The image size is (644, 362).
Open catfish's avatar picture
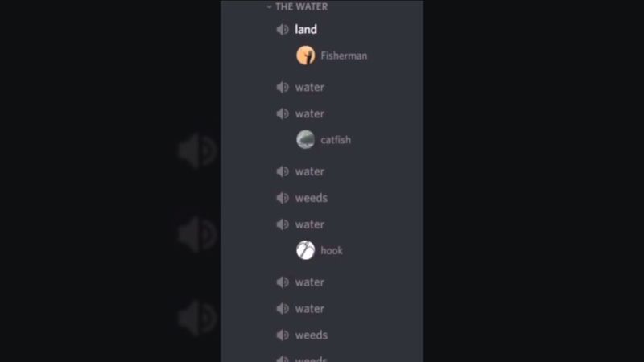tap(306, 139)
